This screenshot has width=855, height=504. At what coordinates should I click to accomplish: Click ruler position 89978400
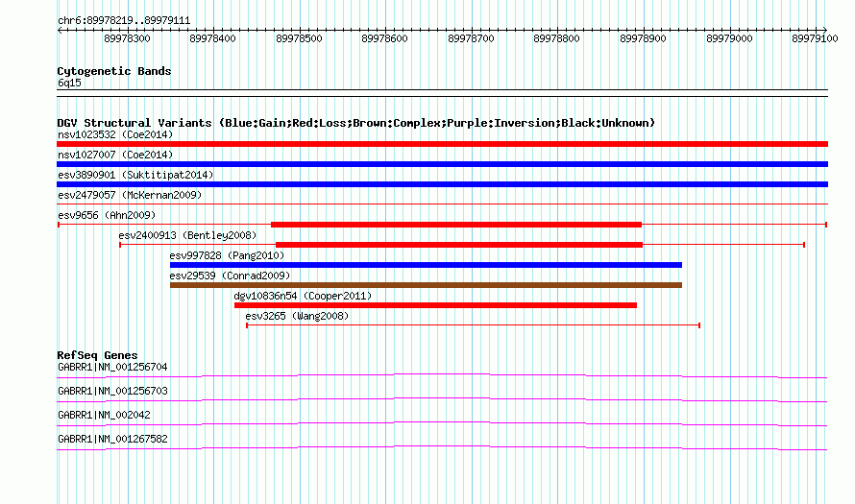(x=213, y=38)
